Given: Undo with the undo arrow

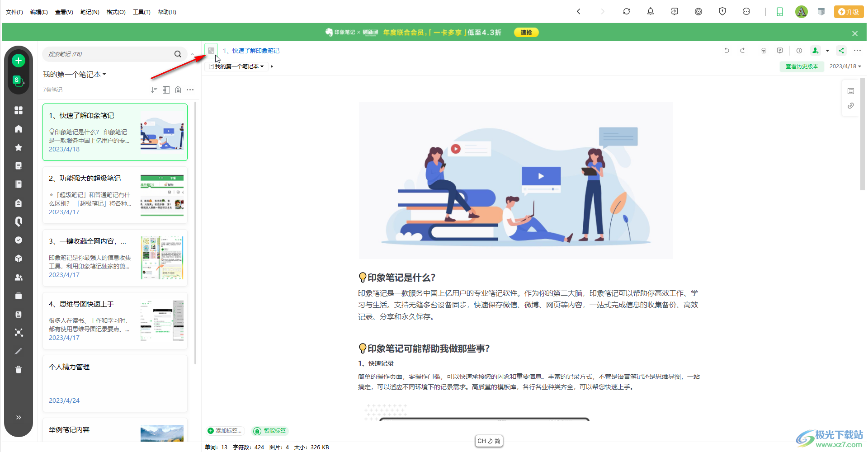Looking at the screenshot, I should [x=727, y=51].
